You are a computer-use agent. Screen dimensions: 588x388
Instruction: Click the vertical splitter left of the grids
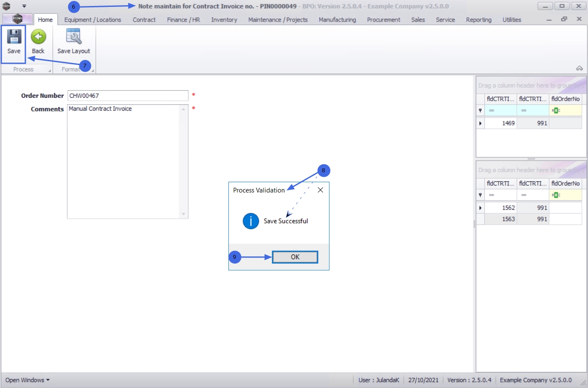click(x=474, y=224)
